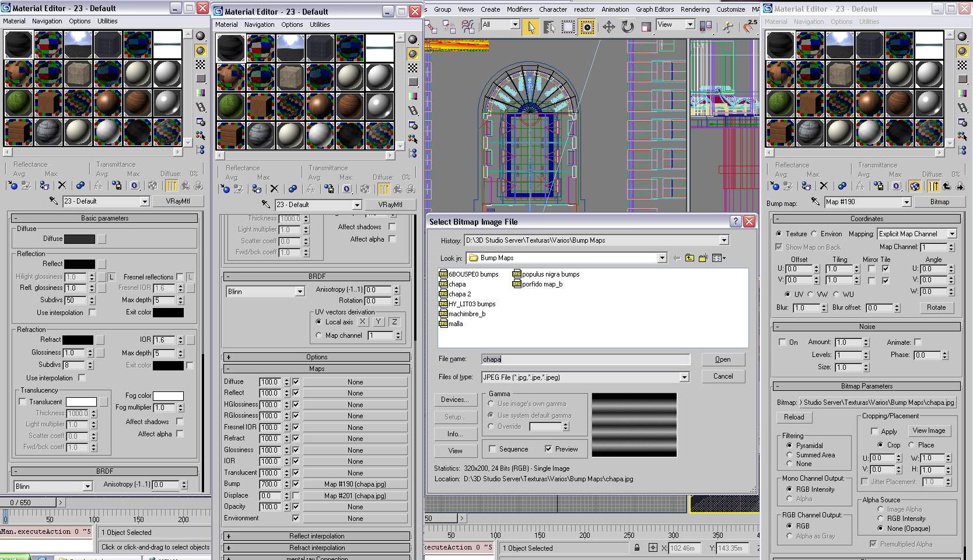Image resolution: width=973 pixels, height=560 pixels.
Task: Tick the Translucent checkbox under Translucency
Action: coord(23,402)
